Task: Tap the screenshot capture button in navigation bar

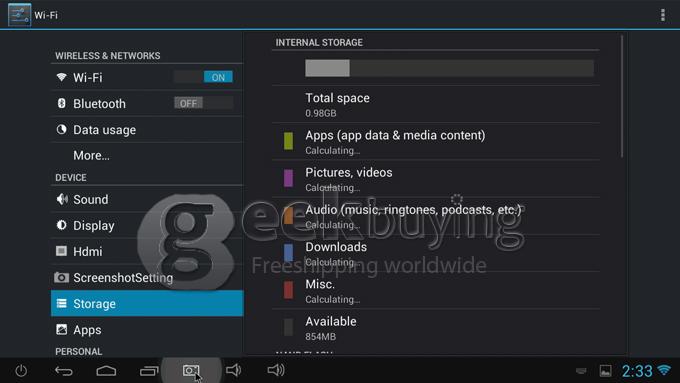Action: point(191,370)
